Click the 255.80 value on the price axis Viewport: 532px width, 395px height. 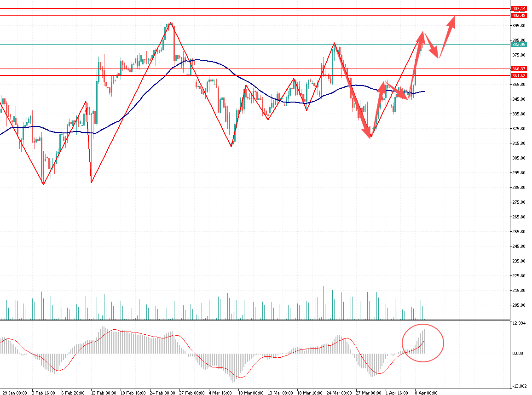pos(519,232)
